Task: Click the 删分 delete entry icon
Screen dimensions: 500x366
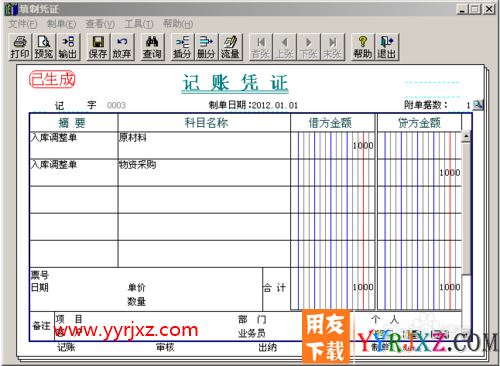Action: click(206, 47)
